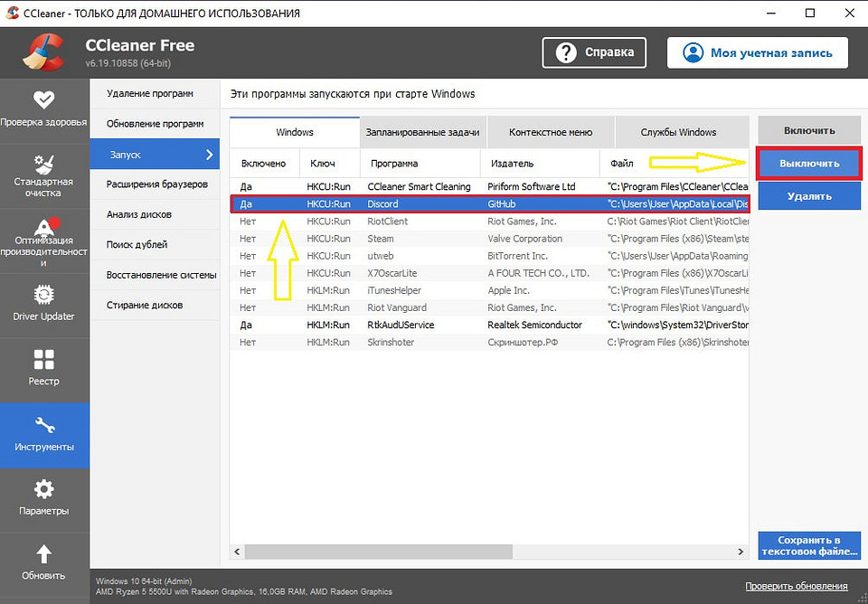Click the Справка help button
868x604 pixels.
595,52
